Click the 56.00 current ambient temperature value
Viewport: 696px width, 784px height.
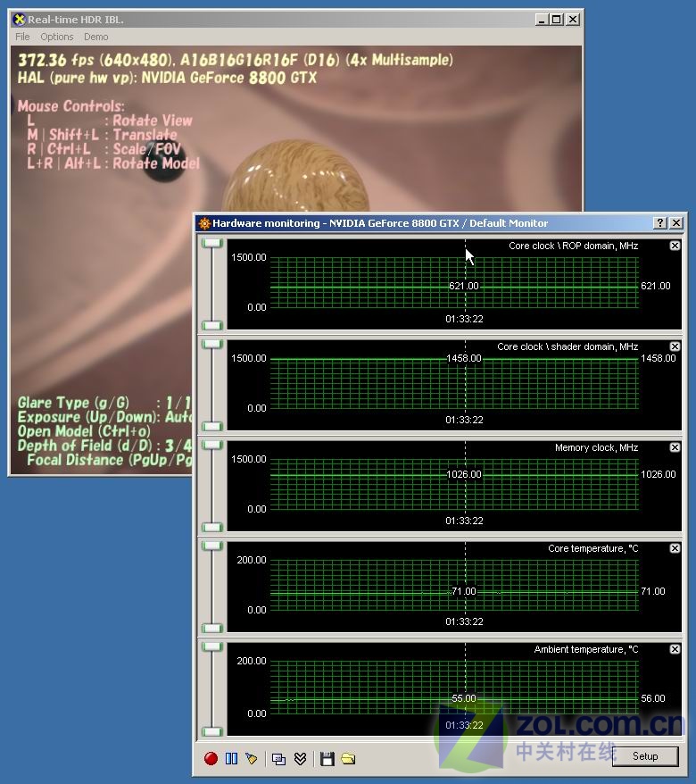[653, 698]
